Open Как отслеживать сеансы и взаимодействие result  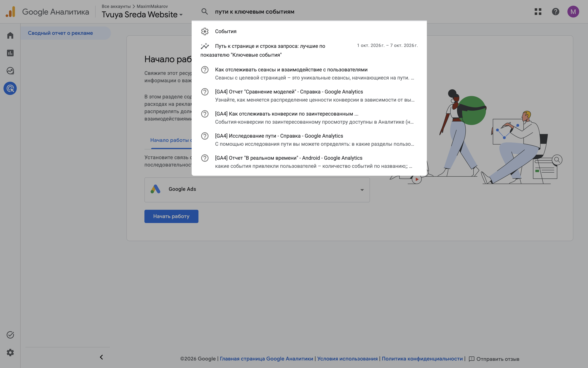coord(309,73)
